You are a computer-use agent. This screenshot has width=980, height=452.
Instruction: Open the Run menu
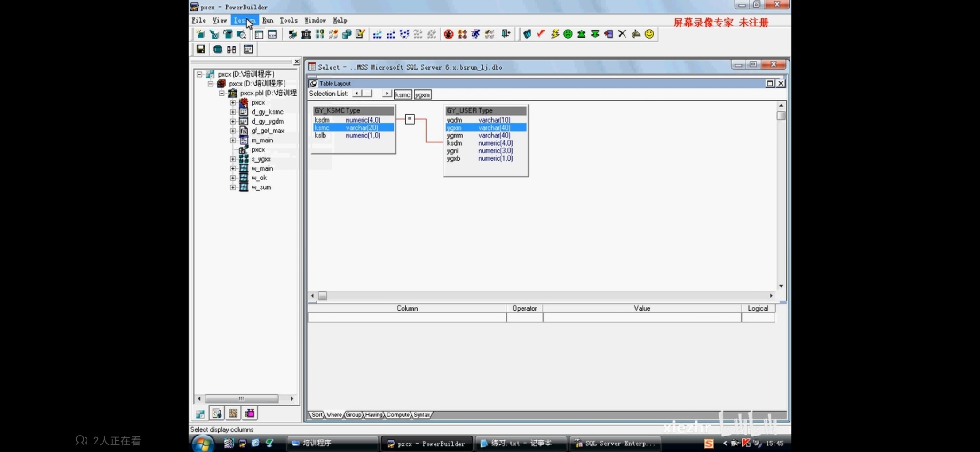pyautogui.click(x=268, y=20)
